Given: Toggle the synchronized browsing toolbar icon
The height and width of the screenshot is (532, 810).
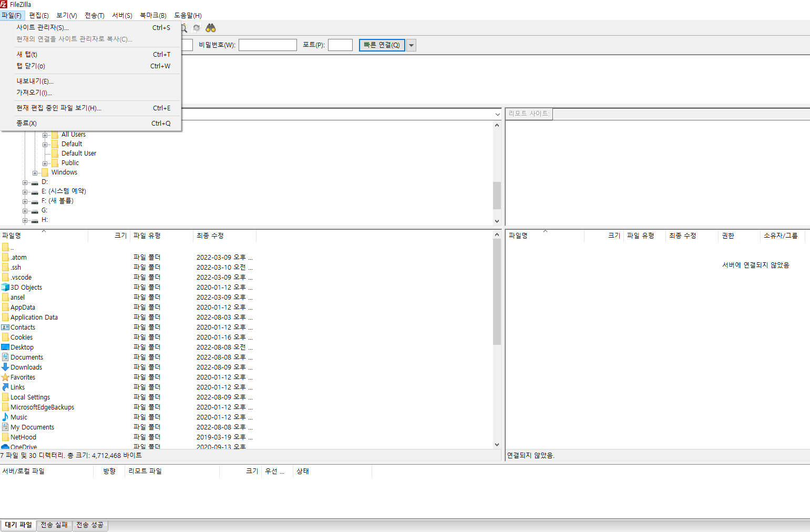Looking at the screenshot, I should pos(197,28).
